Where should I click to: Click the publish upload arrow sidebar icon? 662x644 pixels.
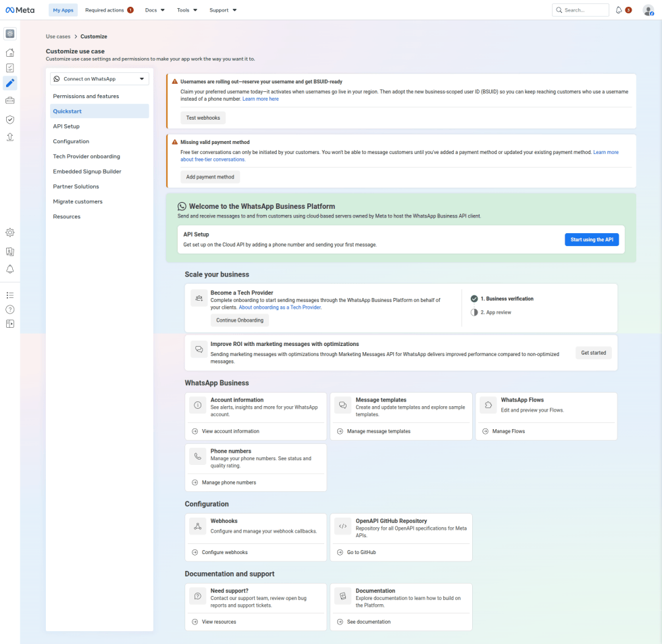[x=10, y=137]
